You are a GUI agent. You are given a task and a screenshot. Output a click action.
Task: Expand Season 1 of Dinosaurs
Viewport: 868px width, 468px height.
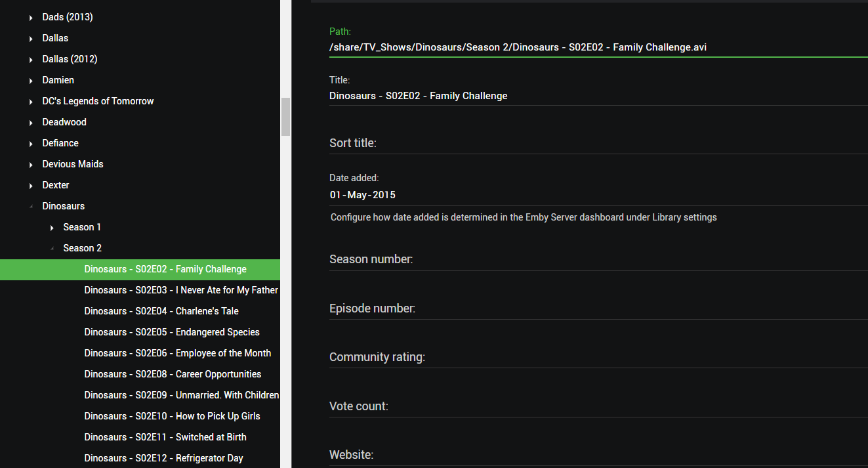51,226
